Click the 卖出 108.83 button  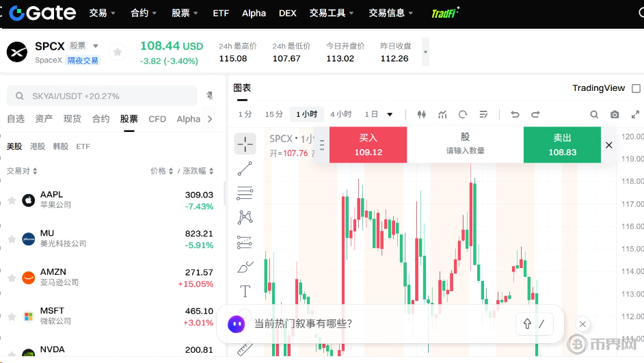tap(562, 145)
